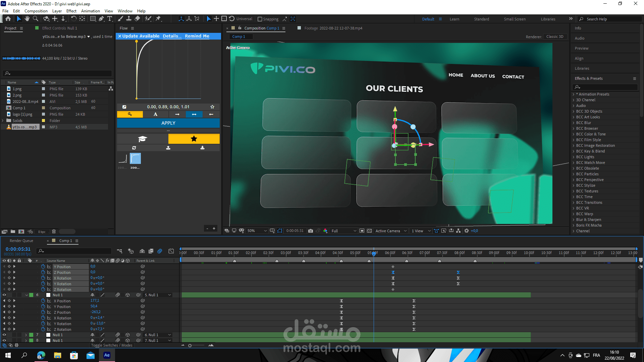Open the Animation menu
The height and width of the screenshot is (362, 644).
[90, 11]
